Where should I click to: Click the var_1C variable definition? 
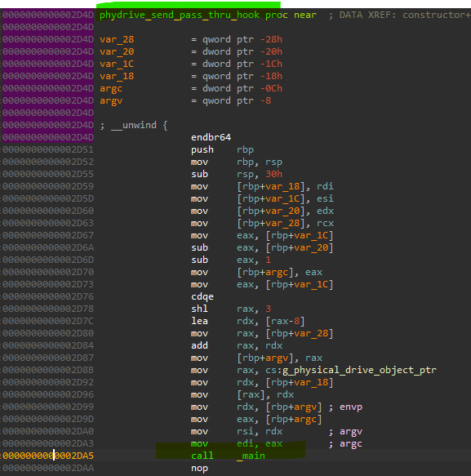pyautogui.click(x=117, y=64)
